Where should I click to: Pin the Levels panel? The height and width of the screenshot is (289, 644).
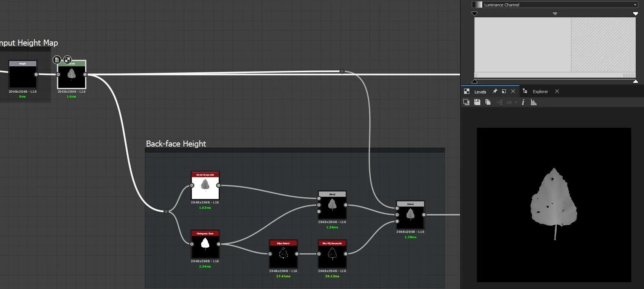[495, 91]
